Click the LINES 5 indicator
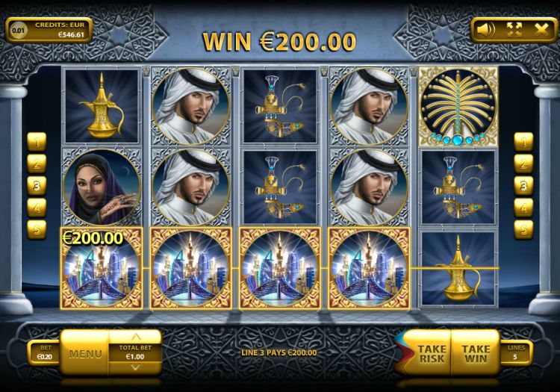The height and width of the screenshot is (392, 560). [x=516, y=352]
